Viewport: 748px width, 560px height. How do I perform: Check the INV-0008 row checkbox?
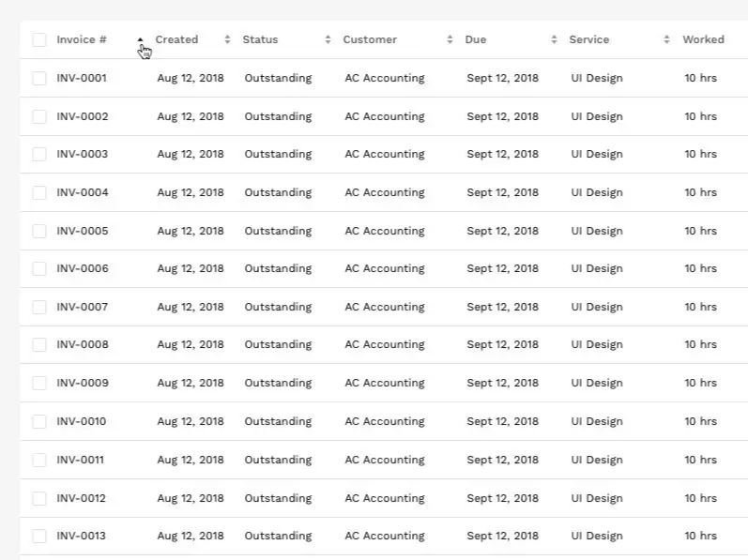point(39,344)
